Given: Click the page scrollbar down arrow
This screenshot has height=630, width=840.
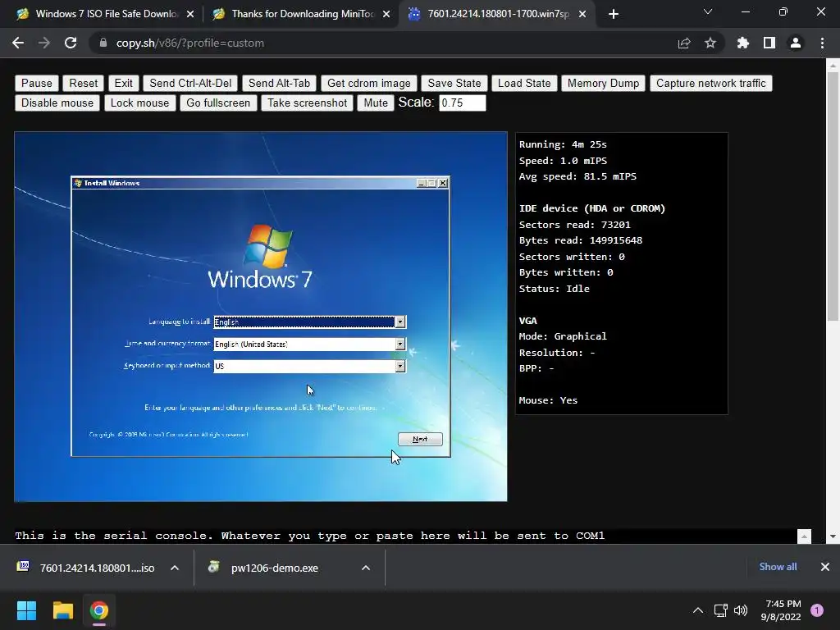Looking at the screenshot, I should click(833, 536).
